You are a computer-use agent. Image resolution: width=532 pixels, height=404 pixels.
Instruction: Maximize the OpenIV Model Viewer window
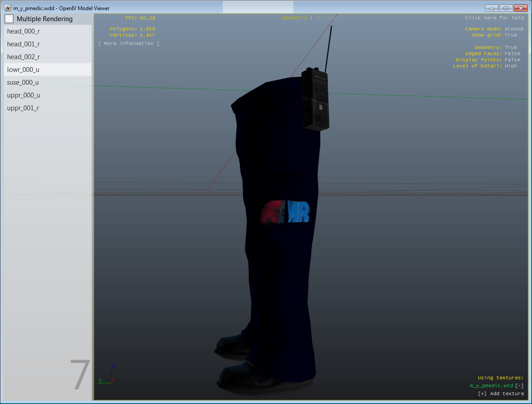click(x=506, y=8)
